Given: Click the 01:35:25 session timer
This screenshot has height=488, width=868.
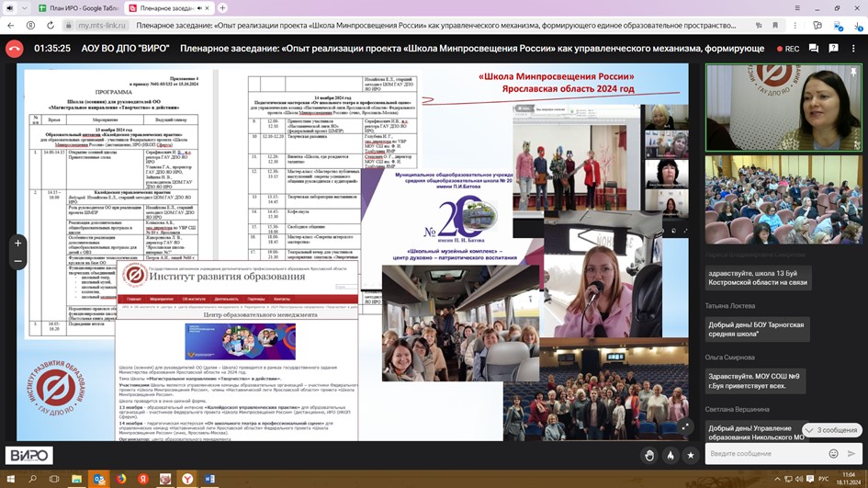Looking at the screenshot, I should [52, 49].
